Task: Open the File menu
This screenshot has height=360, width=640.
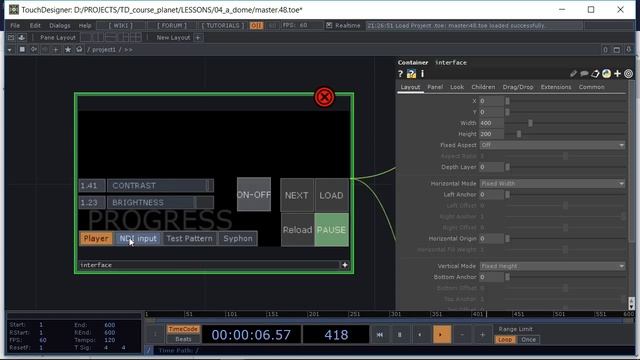Action: tap(15, 25)
